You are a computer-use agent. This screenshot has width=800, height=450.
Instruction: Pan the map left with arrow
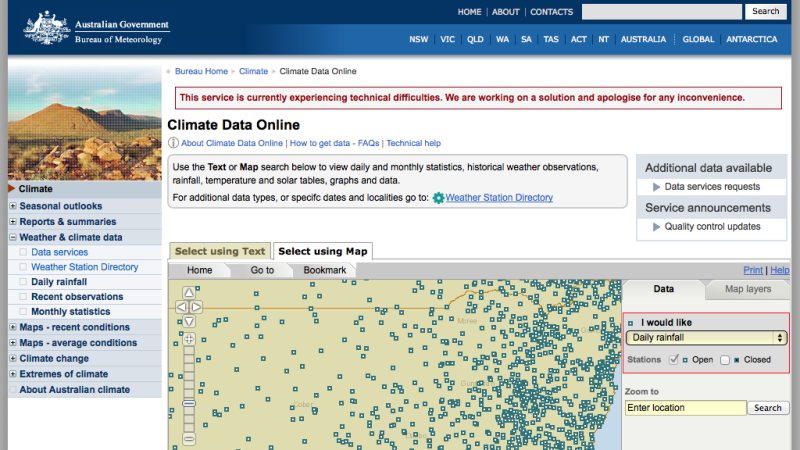182,307
